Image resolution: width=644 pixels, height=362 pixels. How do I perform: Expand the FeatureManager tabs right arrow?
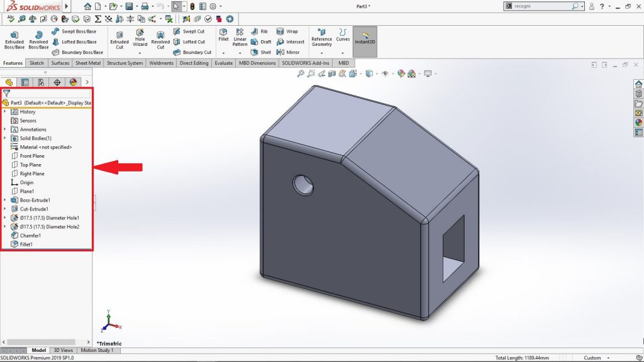87,82
